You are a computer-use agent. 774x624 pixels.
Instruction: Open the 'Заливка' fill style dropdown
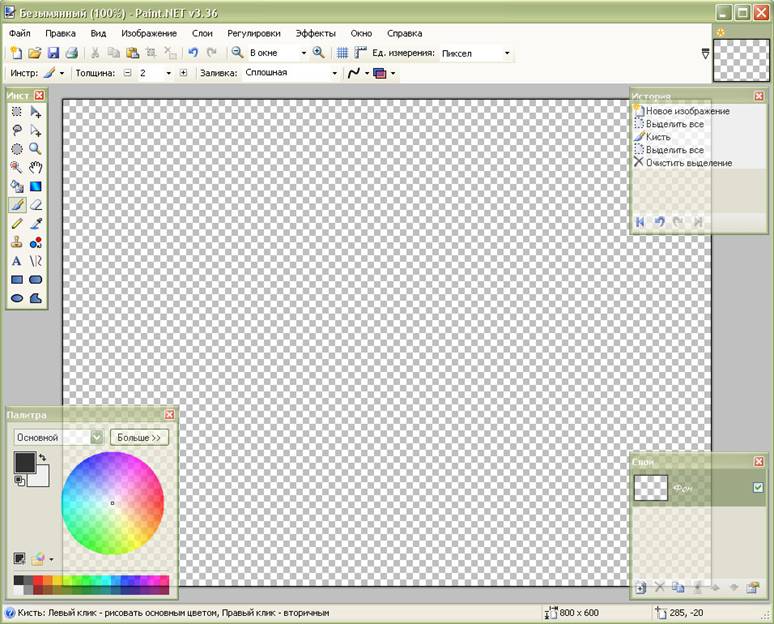tap(335, 73)
